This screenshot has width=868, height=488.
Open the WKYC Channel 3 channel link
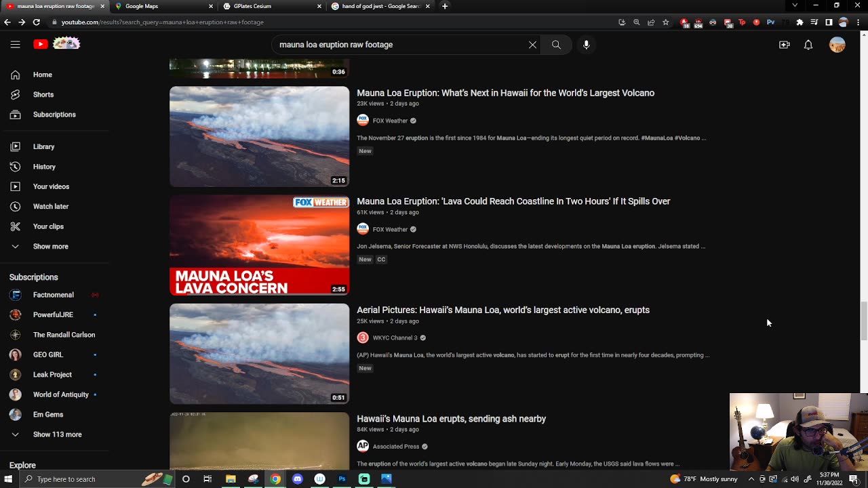pos(395,338)
